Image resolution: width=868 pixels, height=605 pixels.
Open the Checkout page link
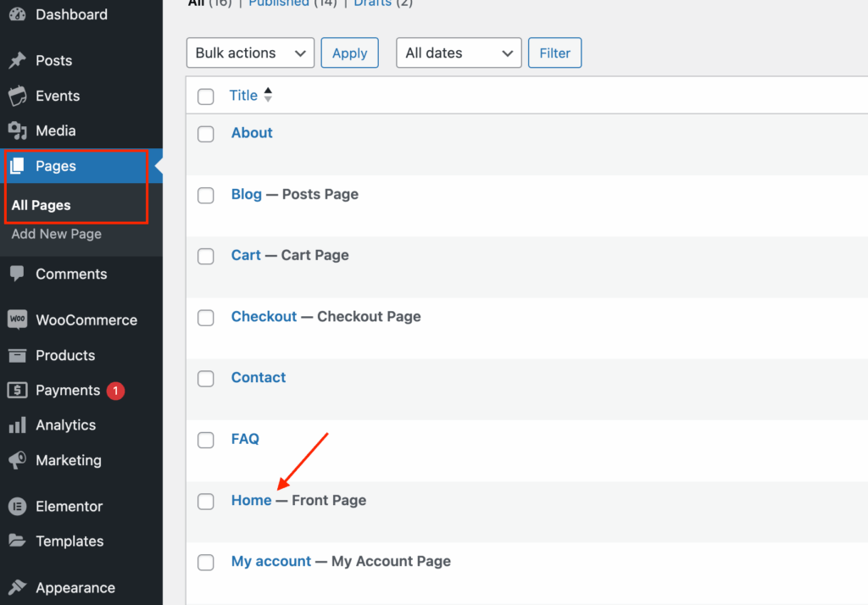click(x=264, y=317)
